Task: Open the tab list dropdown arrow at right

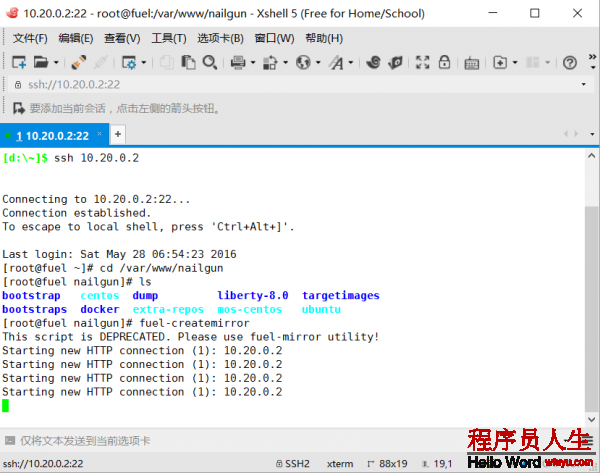Action: click(x=592, y=134)
